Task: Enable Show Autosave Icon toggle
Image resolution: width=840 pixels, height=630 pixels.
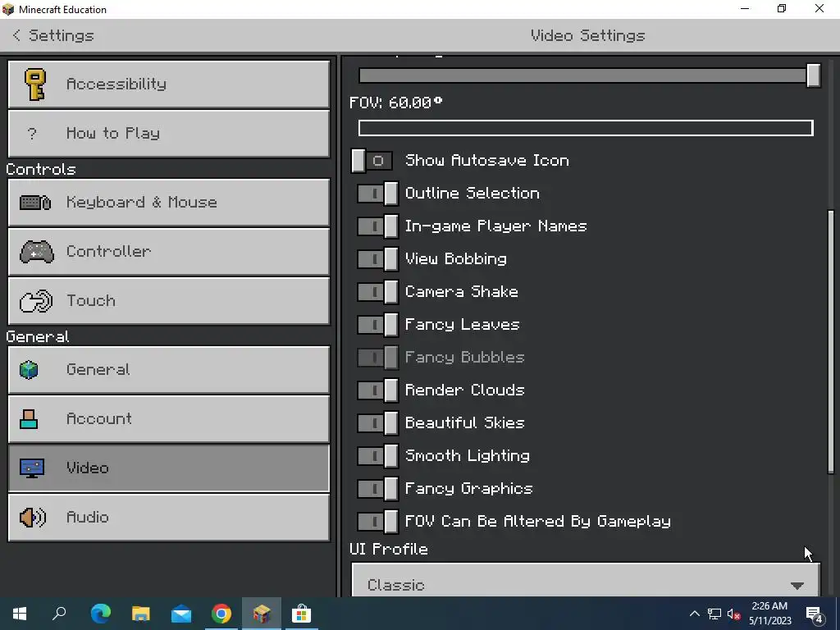Action: pos(372,161)
